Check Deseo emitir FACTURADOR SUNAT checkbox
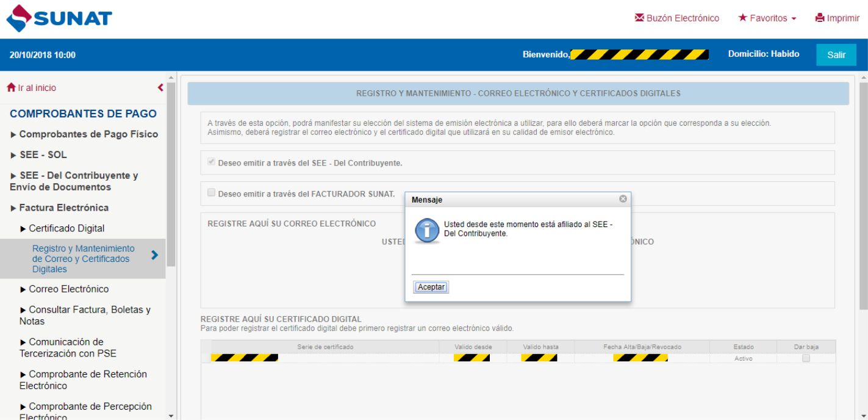The width and height of the screenshot is (868, 420). (212, 193)
